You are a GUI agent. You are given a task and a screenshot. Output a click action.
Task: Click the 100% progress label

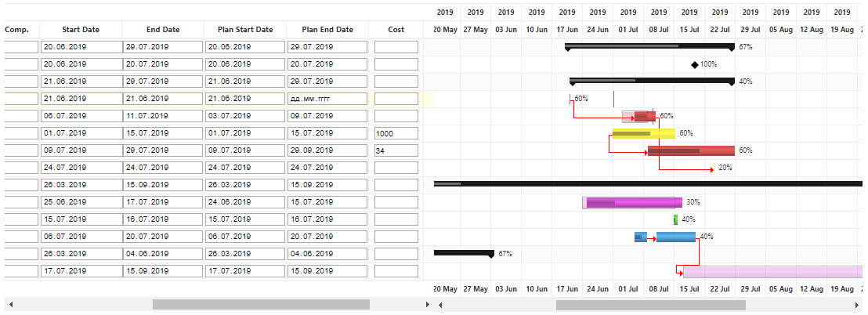click(708, 64)
